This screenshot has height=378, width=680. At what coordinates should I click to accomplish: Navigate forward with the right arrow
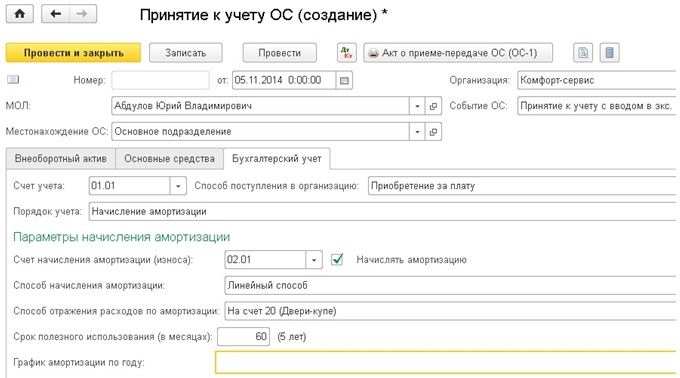click(x=82, y=14)
